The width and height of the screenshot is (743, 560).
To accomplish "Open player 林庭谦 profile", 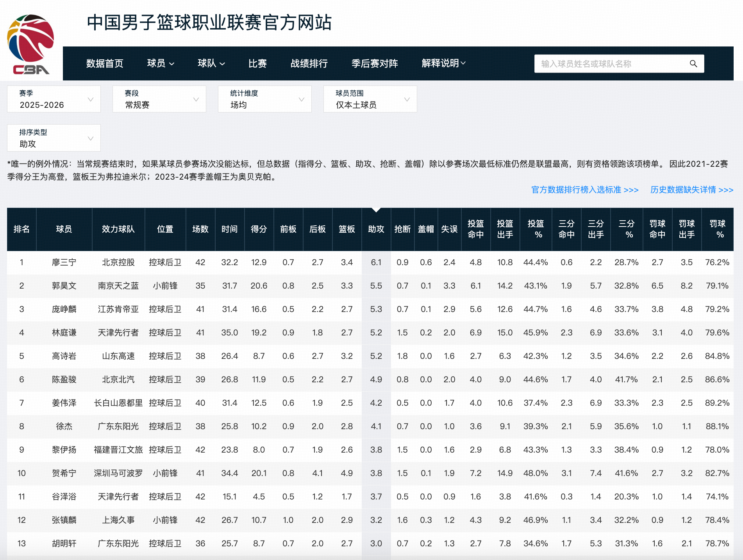I will tap(64, 333).
